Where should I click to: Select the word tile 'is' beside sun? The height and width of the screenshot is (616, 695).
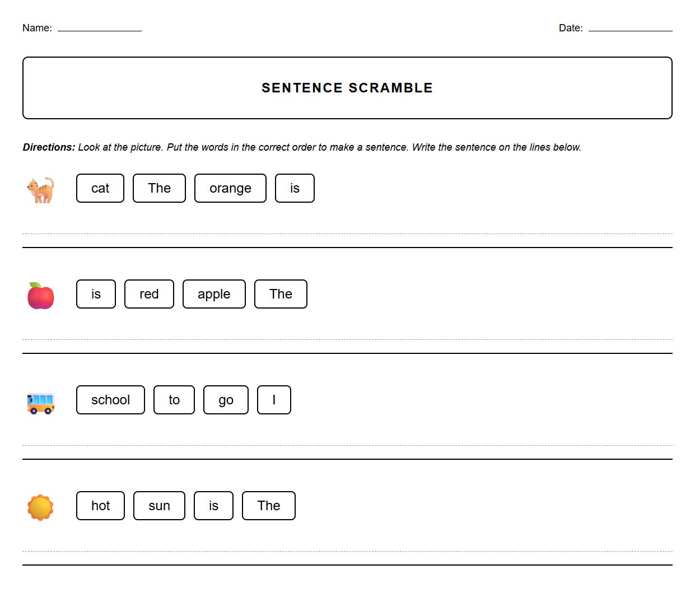pyautogui.click(x=213, y=506)
